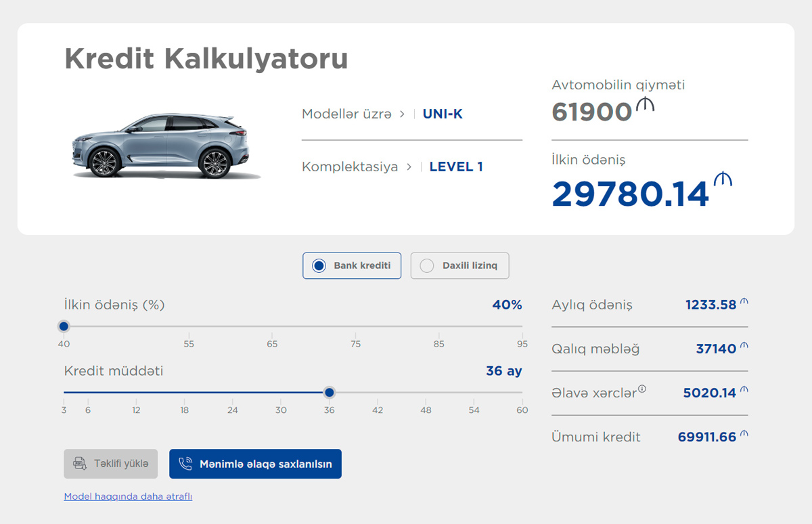
Task: Click the phone icon on the contact button
Action: tap(185, 464)
